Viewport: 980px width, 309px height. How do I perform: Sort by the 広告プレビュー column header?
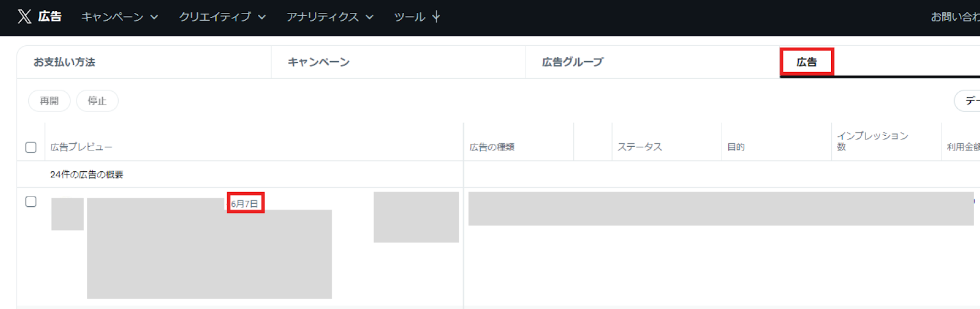[x=81, y=147]
